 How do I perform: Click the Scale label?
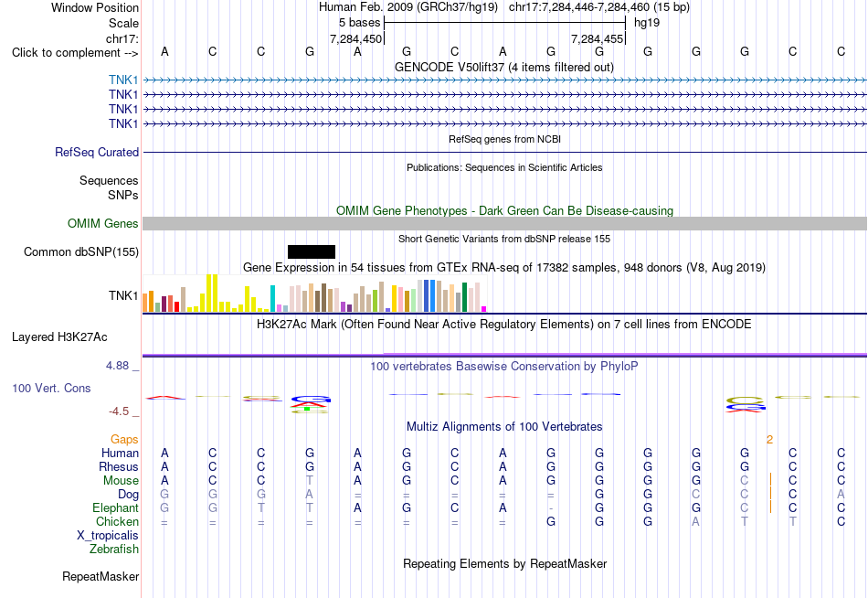tap(123, 23)
